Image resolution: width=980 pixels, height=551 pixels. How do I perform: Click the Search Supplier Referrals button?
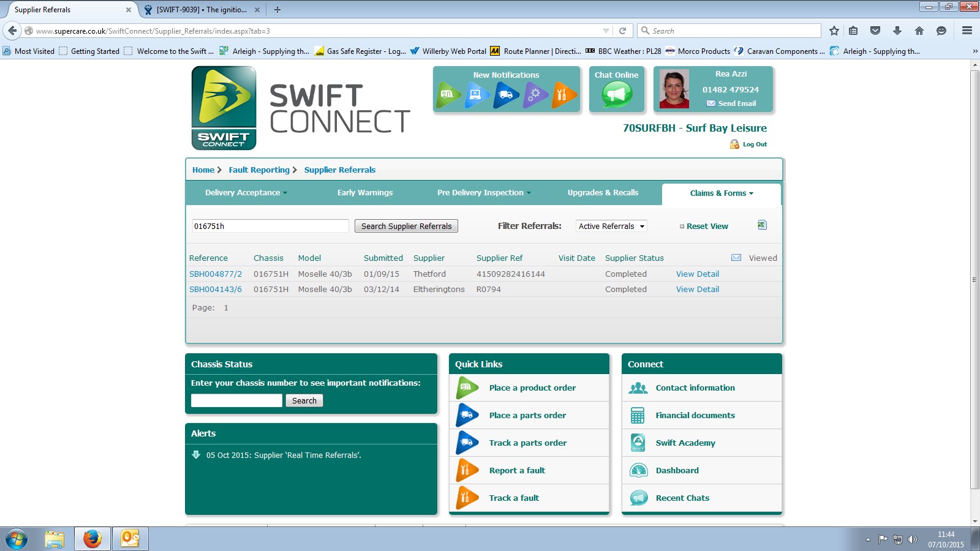coord(406,226)
